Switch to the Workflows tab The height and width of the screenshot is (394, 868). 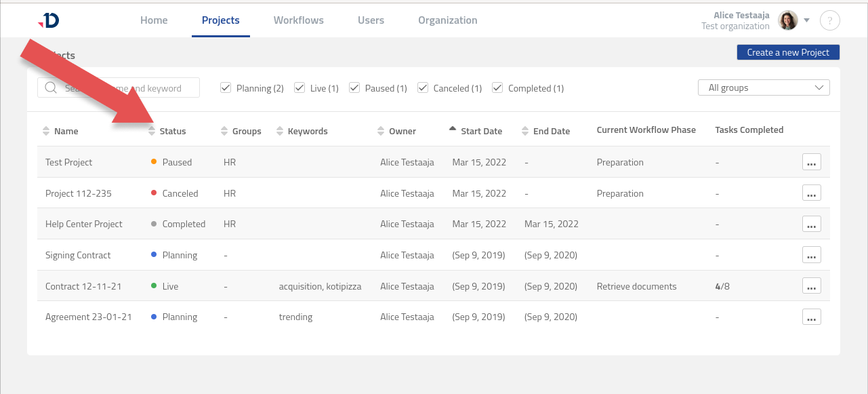(x=298, y=20)
